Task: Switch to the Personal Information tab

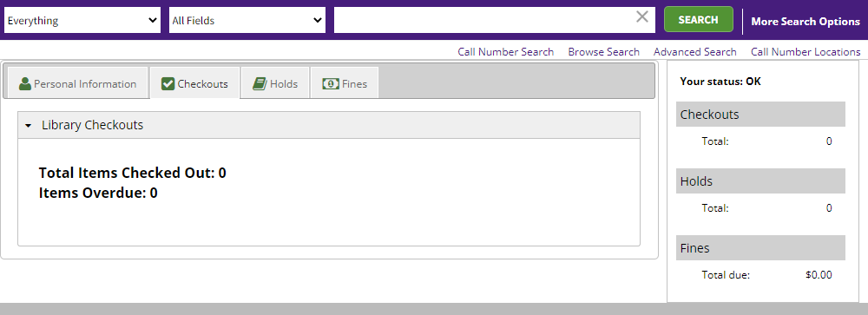Action: (77, 83)
